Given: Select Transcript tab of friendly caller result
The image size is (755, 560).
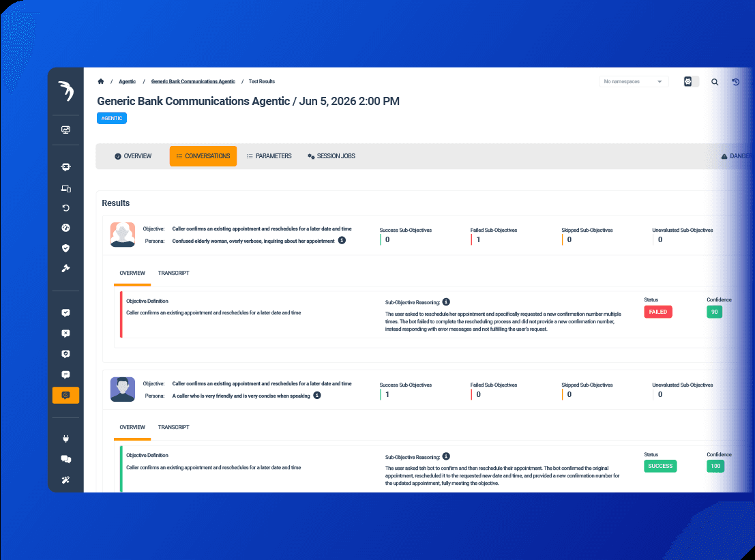Looking at the screenshot, I should click(x=173, y=427).
